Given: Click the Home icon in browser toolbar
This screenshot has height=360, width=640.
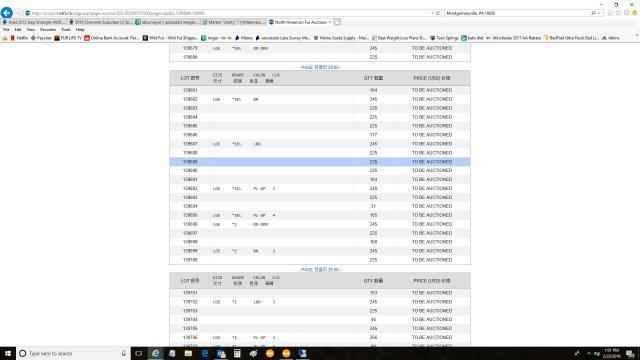Looking at the screenshot, I should (610, 13).
